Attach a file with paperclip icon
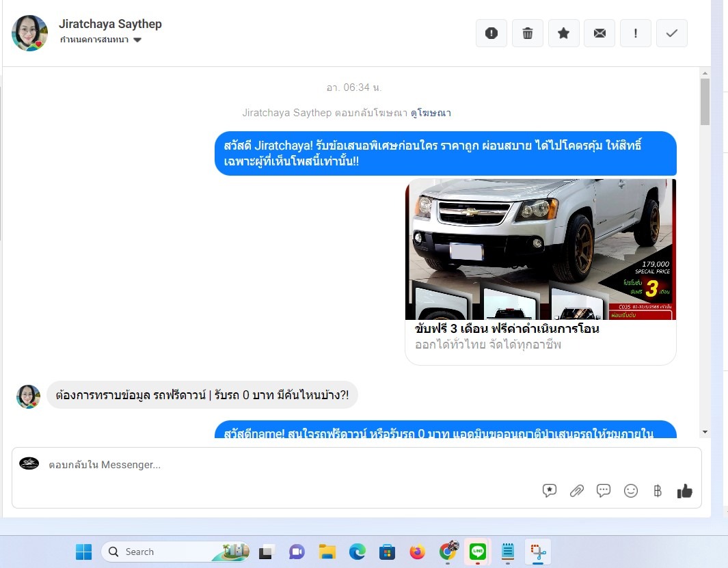Image resolution: width=728 pixels, height=568 pixels. click(577, 491)
